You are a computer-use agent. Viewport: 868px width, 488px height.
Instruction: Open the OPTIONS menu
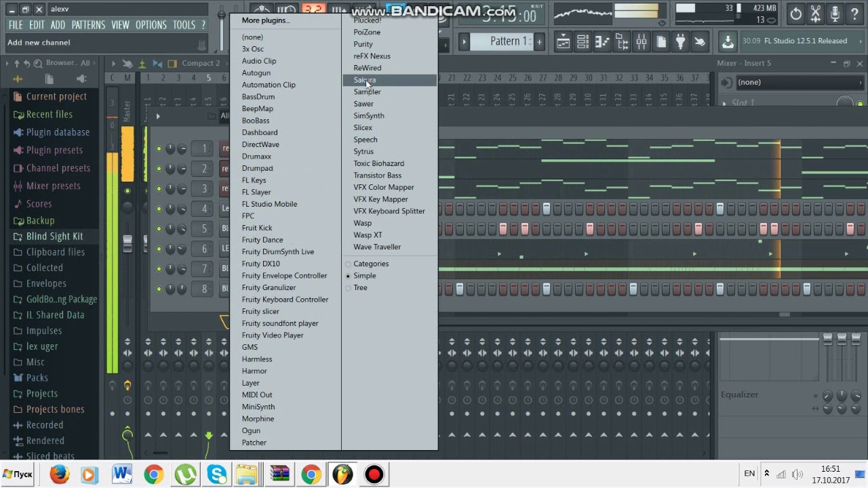click(x=151, y=25)
